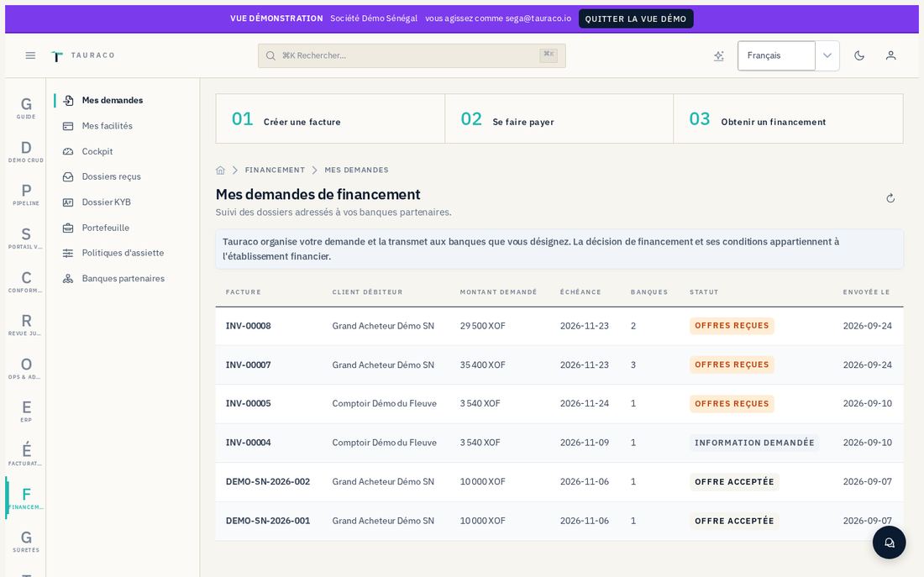Open the Guide module in the rail
924x577 pixels.
pyautogui.click(x=26, y=108)
